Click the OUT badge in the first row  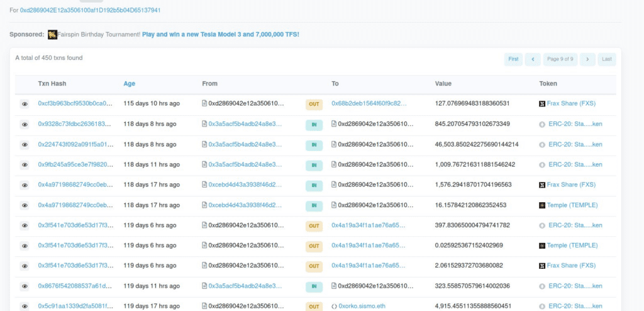point(314,105)
